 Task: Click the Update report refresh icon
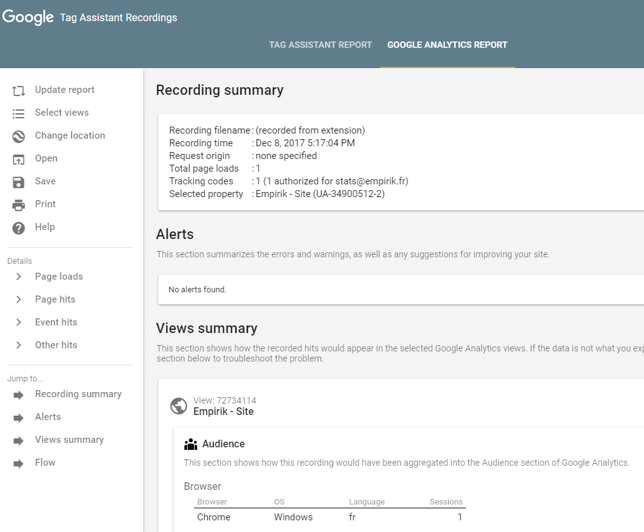tap(18, 91)
